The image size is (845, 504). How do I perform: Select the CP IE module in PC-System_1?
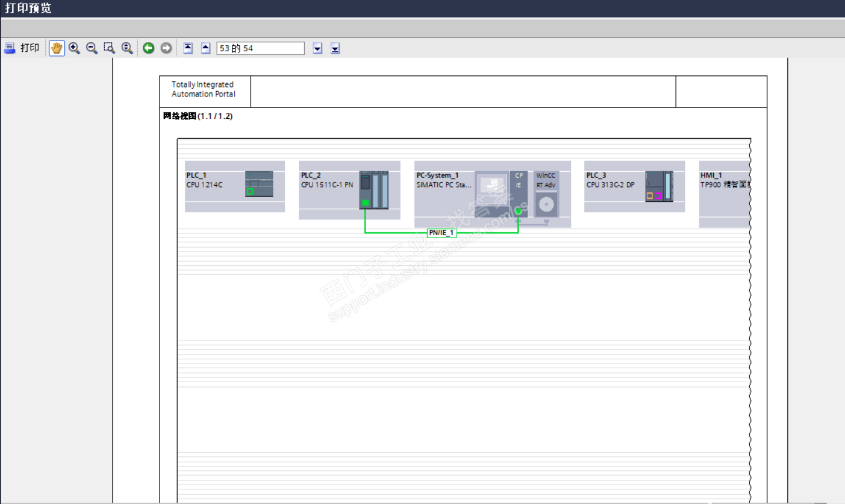click(519, 194)
